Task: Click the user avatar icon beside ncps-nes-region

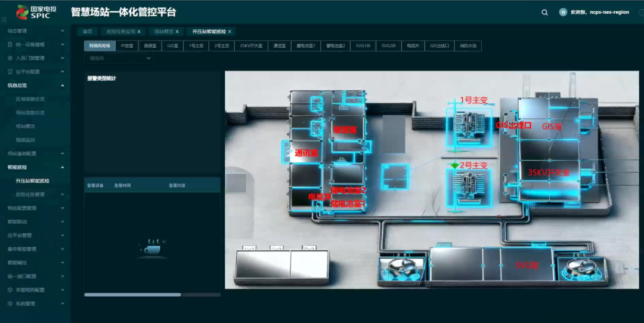Action: point(563,12)
